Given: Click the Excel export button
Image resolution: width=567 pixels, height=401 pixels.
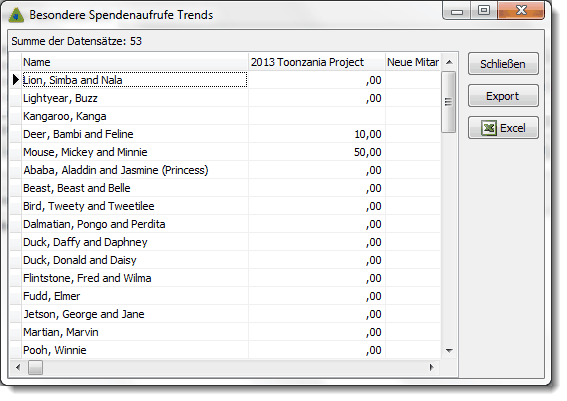Looking at the screenshot, I should (503, 128).
